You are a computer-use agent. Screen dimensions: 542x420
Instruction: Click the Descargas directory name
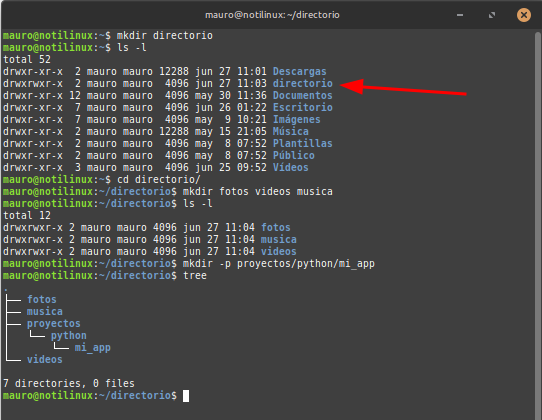click(299, 72)
